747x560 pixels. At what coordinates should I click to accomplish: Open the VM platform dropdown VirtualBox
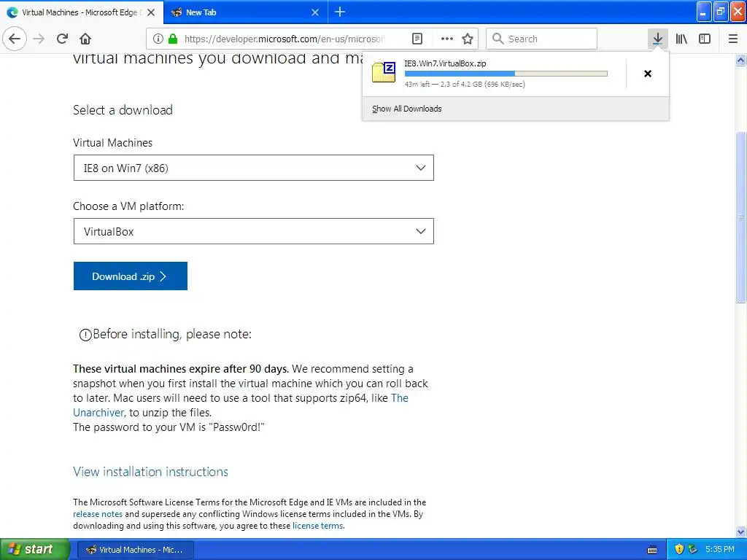253,231
